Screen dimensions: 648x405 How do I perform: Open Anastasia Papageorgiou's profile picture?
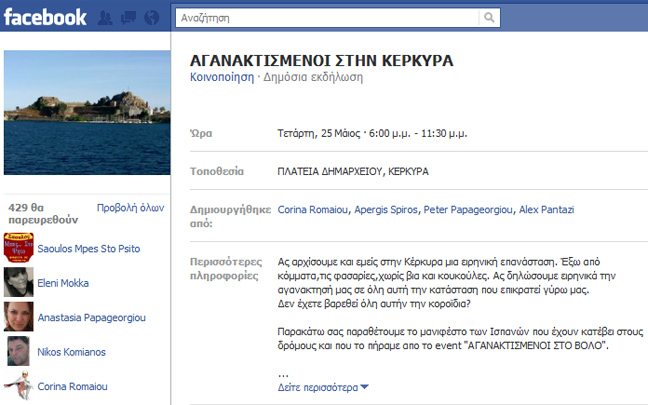[20, 316]
